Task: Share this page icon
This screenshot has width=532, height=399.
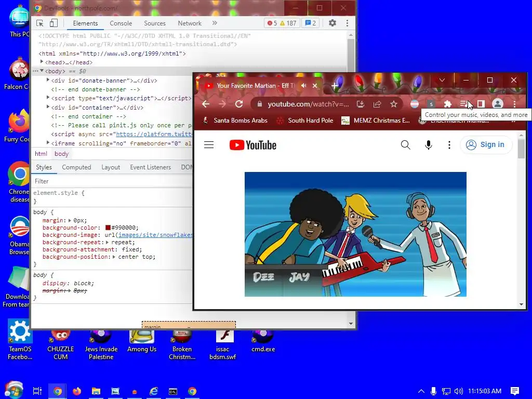Action: tap(377, 104)
